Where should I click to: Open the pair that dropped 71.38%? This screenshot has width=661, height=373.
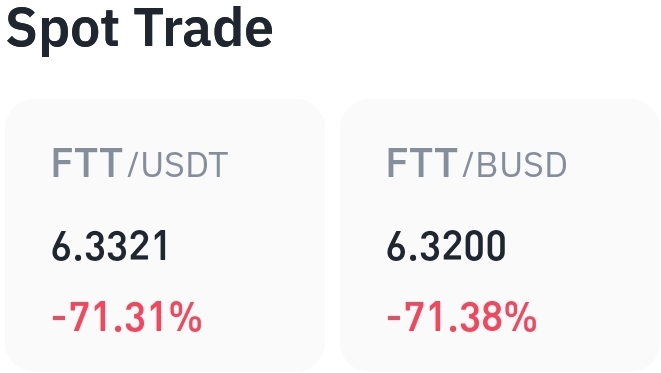[500, 236]
